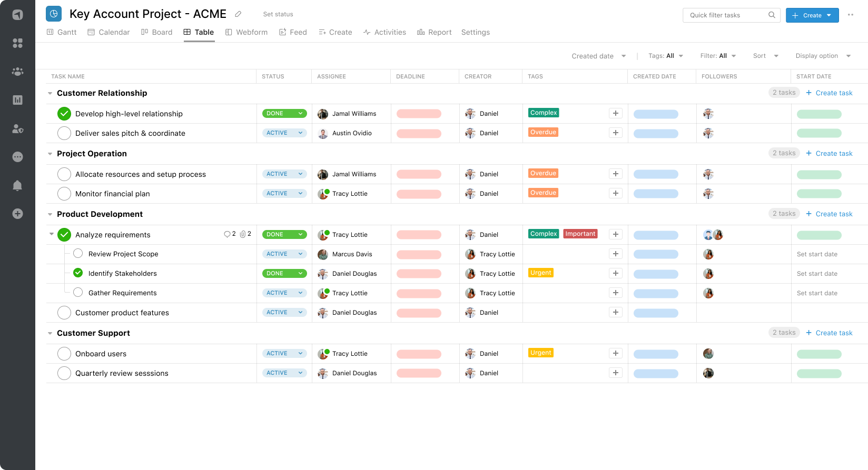The image size is (868, 470).
Task: Edit the project name with the pencil icon
Action: [x=238, y=14]
